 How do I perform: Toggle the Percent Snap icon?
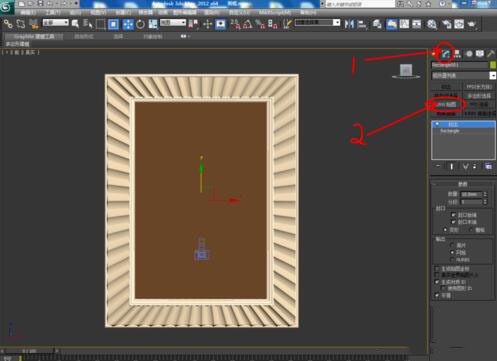[260, 24]
